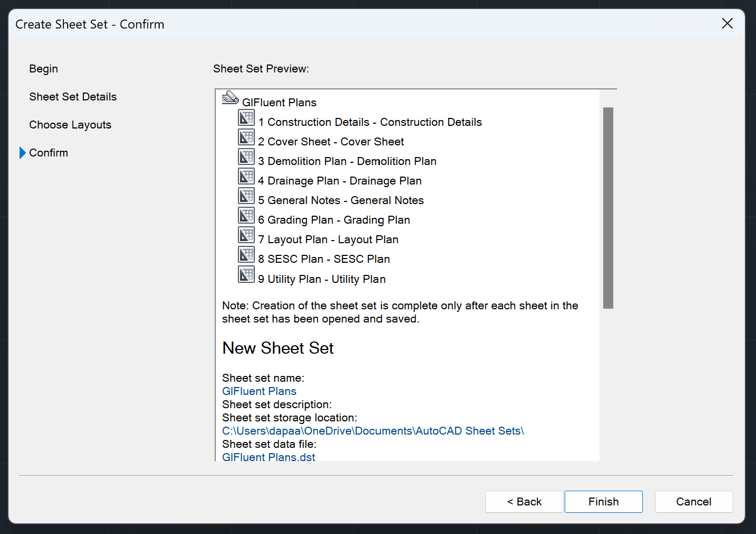This screenshot has height=534, width=756.
Task: Click the Drainage Plan sheet icon
Action: (246, 176)
